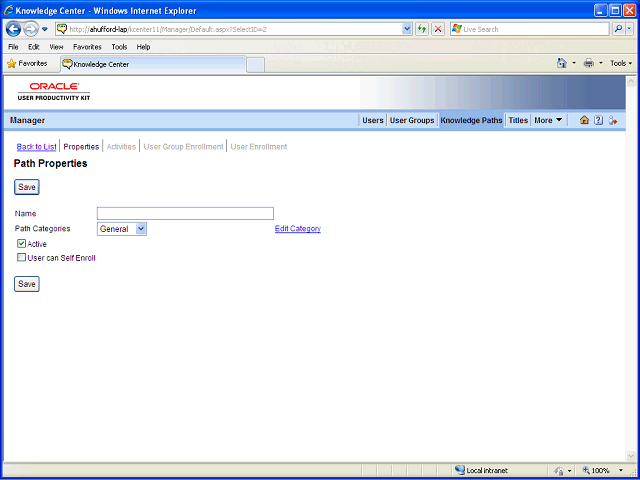The image size is (640, 480).
Task: Open the recent pages dropdown arrow
Action: tap(45, 29)
